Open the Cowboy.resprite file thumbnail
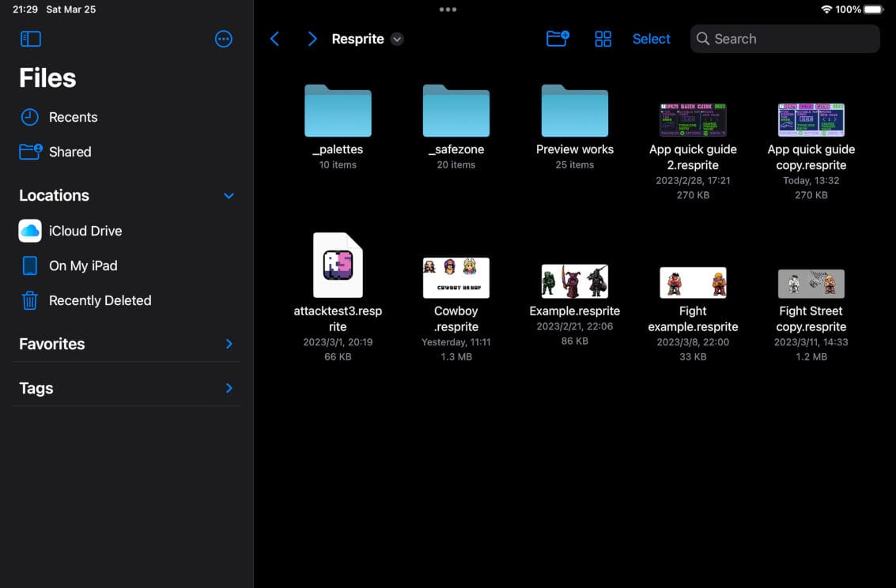896x588 pixels. 456,277
